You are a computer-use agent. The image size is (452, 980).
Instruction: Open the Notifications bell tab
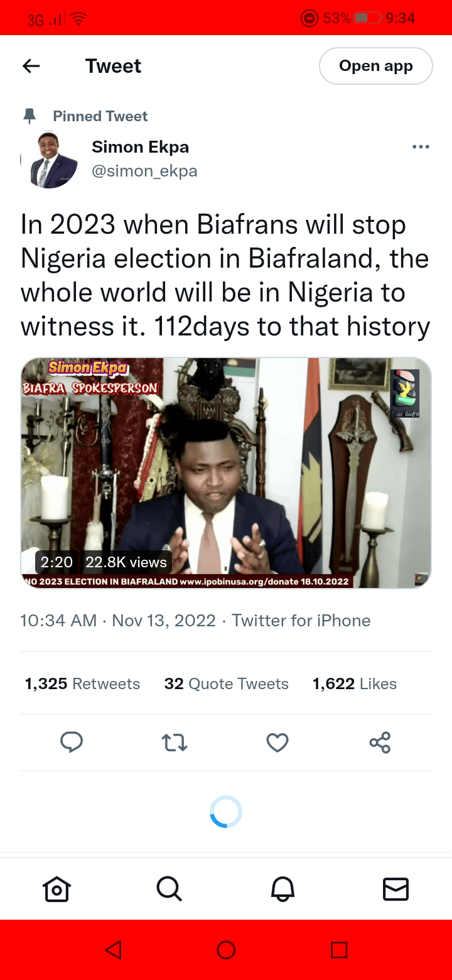click(x=282, y=889)
